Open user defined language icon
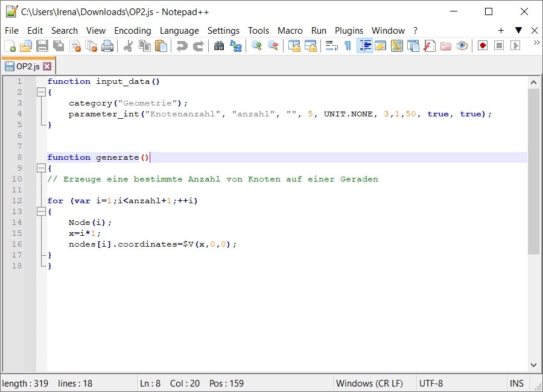 (x=381, y=46)
